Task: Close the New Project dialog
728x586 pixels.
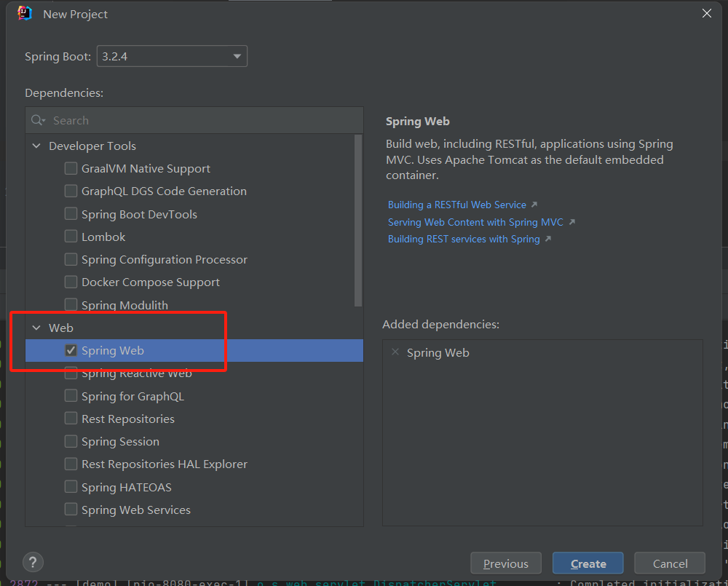Action: [x=707, y=13]
